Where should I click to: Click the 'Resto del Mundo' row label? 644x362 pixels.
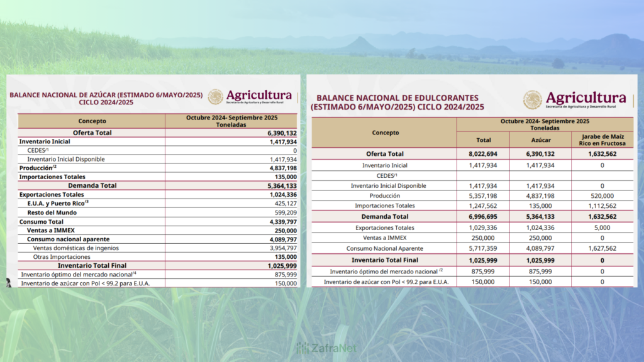(x=52, y=212)
